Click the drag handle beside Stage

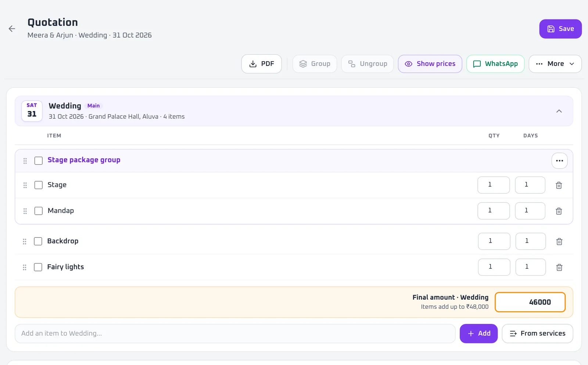[x=25, y=185]
